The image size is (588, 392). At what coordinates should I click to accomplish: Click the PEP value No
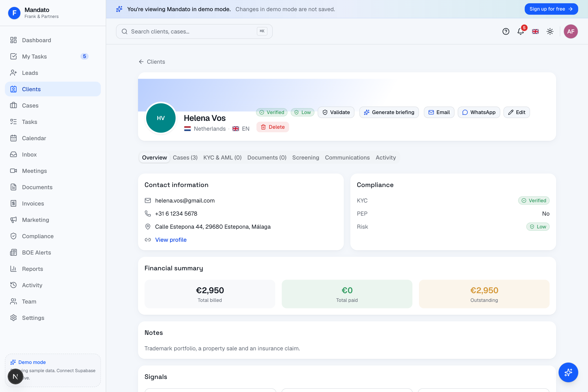(x=546, y=213)
